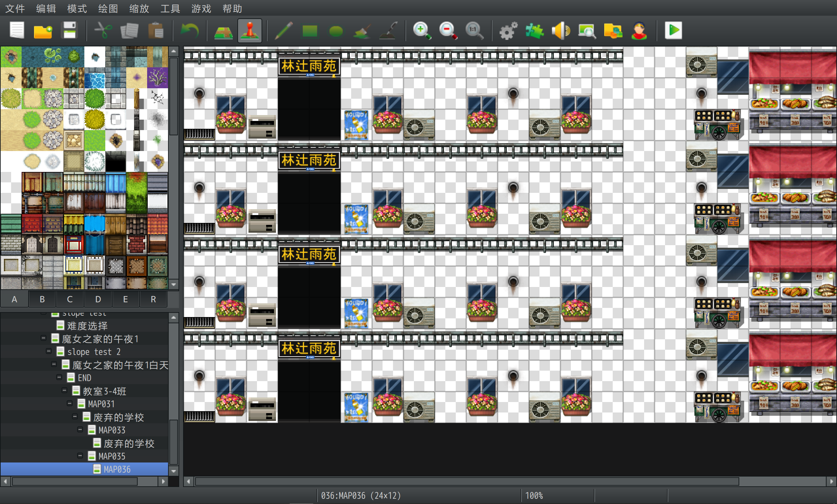Screen dimensions: 837x504
Task: Open the 文件 menu
Action: (15, 8)
